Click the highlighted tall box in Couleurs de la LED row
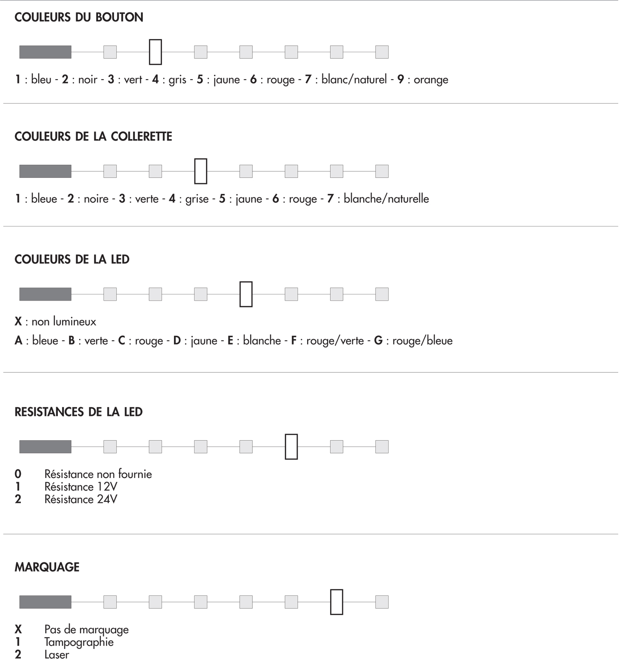The image size is (620, 672). [x=246, y=294]
